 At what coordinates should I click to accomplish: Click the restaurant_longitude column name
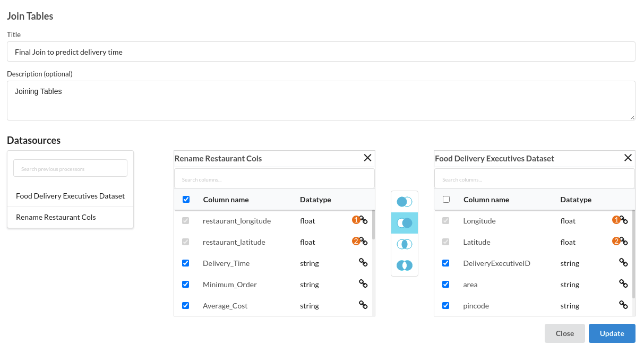click(237, 221)
